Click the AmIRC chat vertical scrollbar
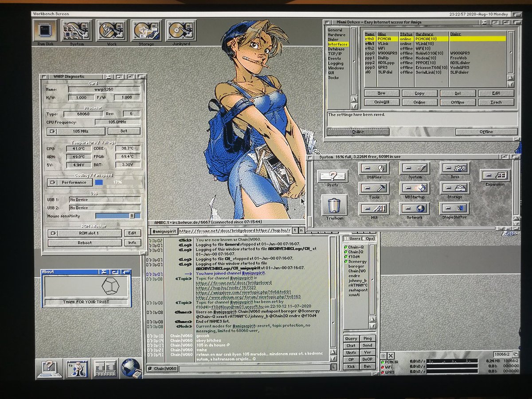The height and width of the screenshot is (399, 532). (333, 293)
